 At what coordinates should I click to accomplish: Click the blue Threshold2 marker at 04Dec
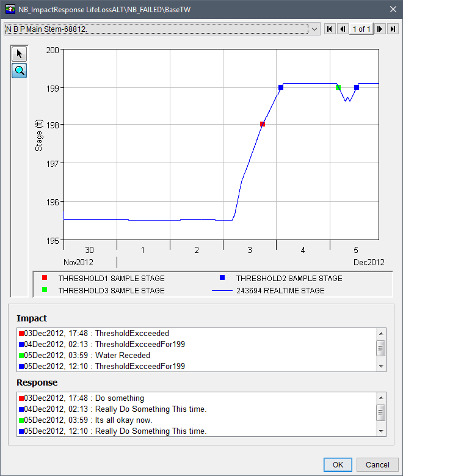coord(281,87)
